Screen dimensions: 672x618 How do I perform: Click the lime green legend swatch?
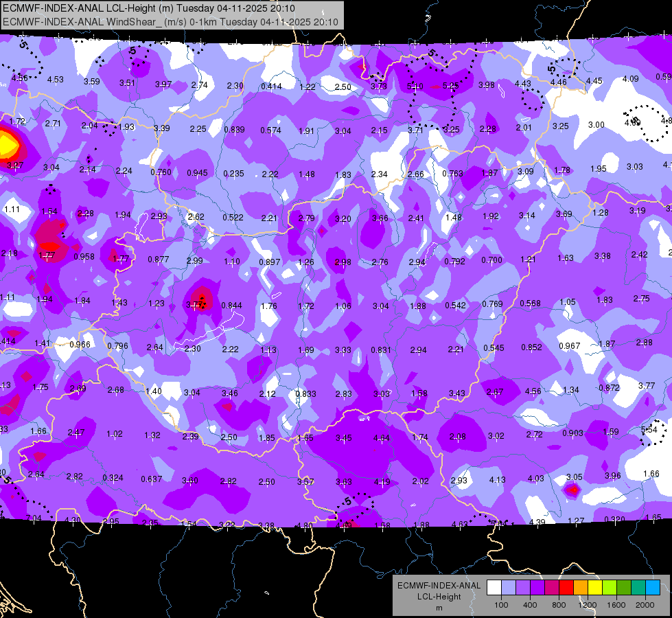click(x=610, y=588)
